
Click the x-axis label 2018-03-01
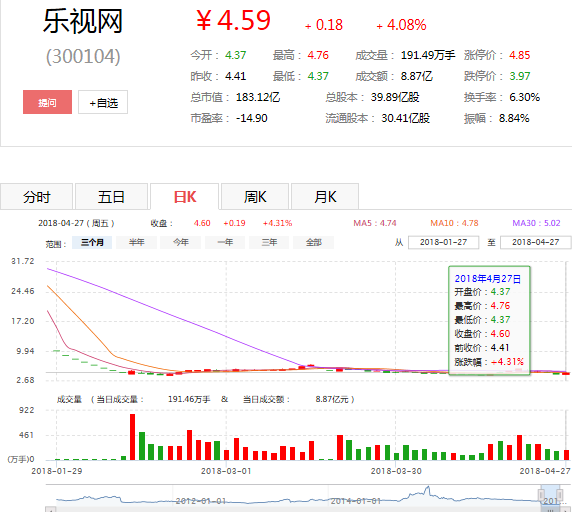(226, 471)
